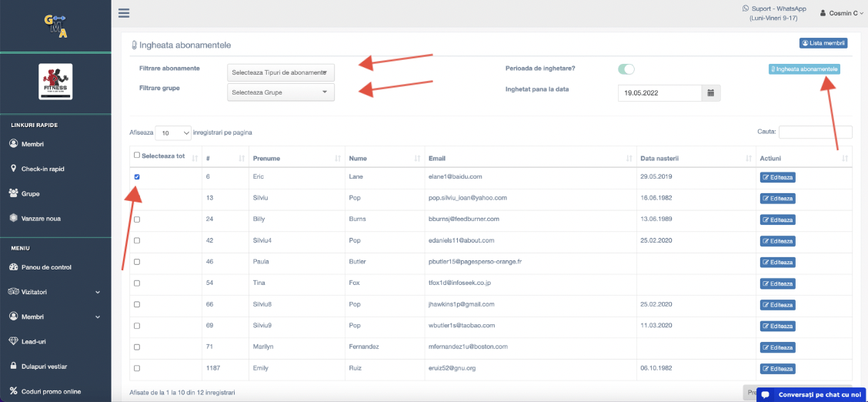Click email elane1@baidu.com
868x402 pixels.
pyautogui.click(x=456, y=176)
